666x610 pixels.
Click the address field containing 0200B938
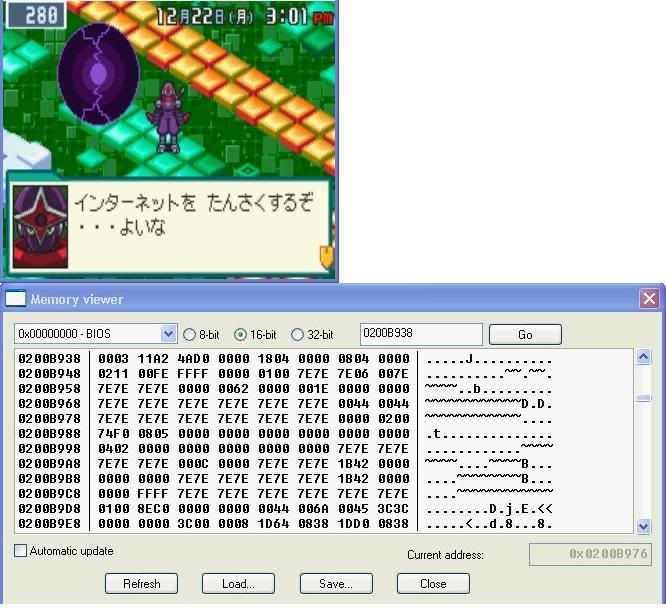pyautogui.click(x=420, y=334)
